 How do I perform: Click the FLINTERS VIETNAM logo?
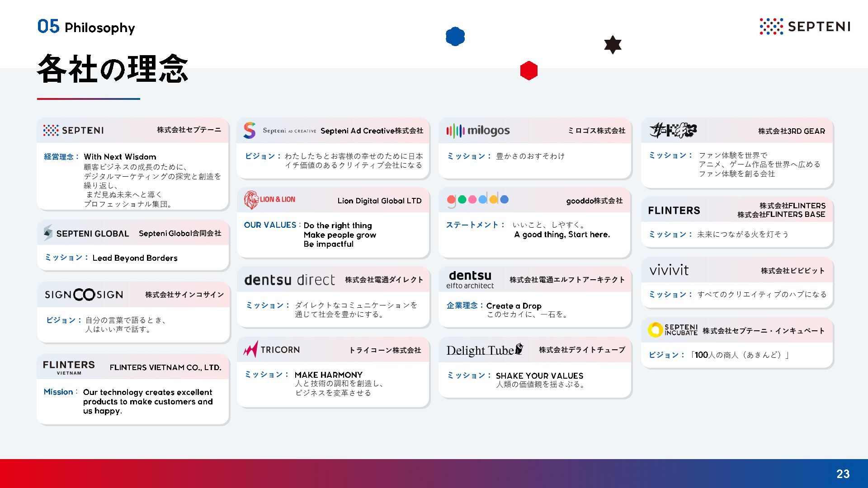69,367
